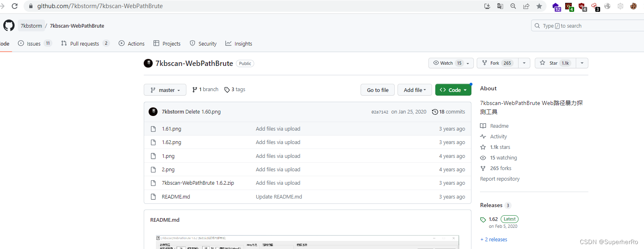Open the Add file dropdown
The image size is (644, 249).
pos(415,90)
